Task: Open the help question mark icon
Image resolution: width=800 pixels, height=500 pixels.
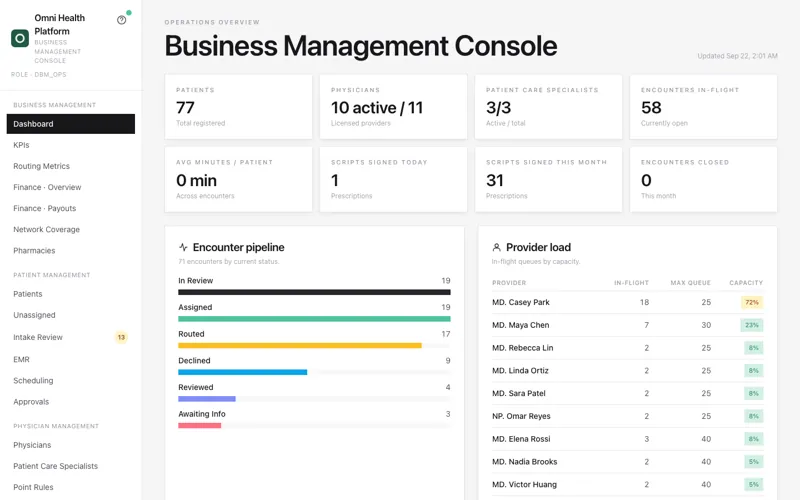Action: (x=121, y=20)
